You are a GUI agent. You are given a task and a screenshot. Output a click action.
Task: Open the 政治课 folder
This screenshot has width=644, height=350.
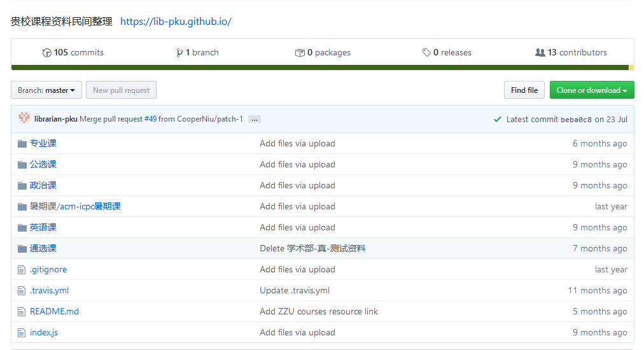tap(43, 185)
